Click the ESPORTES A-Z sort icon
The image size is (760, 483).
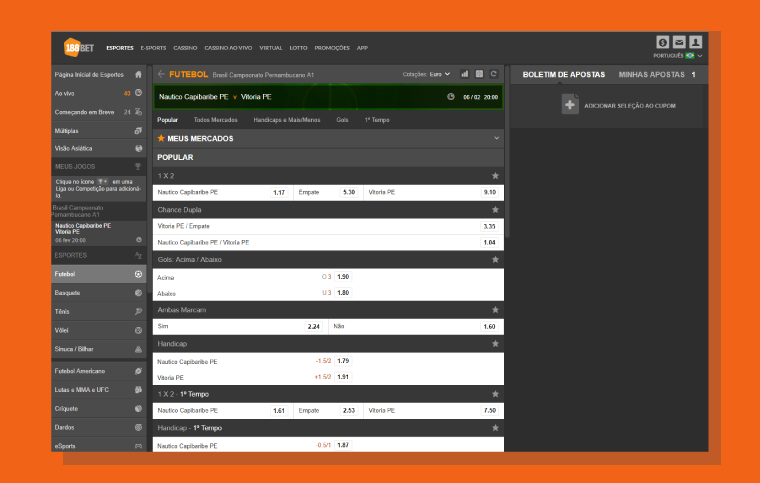tap(138, 255)
